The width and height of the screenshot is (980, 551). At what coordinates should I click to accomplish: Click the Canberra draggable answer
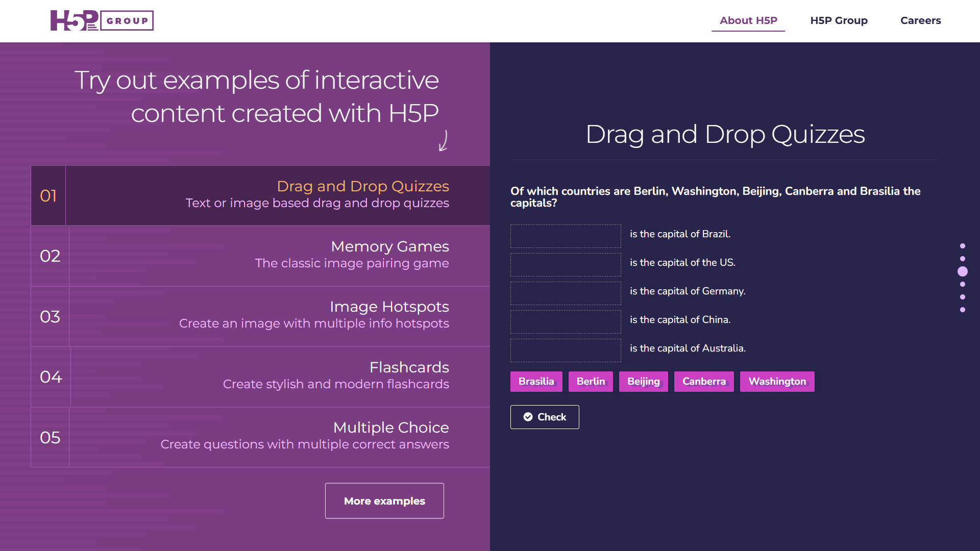[x=703, y=382]
